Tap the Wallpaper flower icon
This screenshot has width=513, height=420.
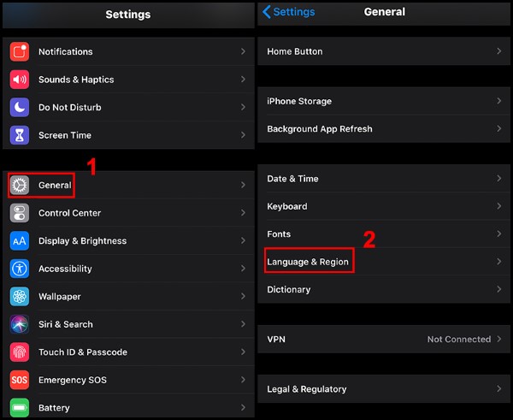point(20,297)
